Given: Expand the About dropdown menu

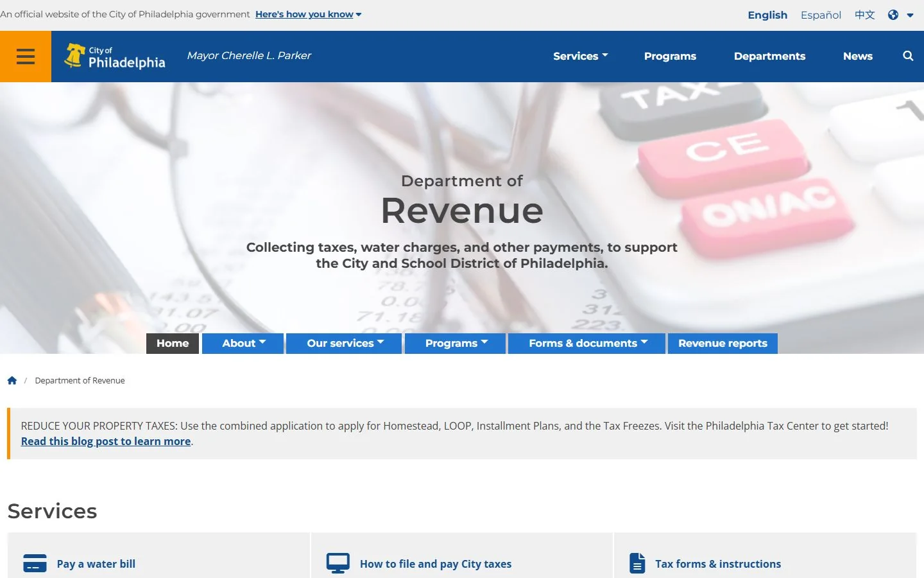Looking at the screenshot, I should pos(243,343).
